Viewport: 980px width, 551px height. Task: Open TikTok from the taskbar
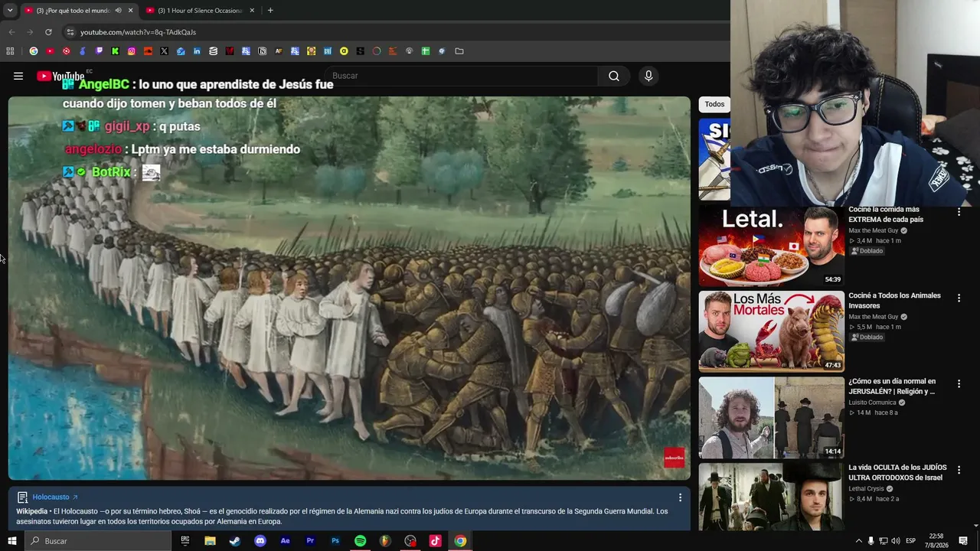pyautogui.click(x=435, y=541)
